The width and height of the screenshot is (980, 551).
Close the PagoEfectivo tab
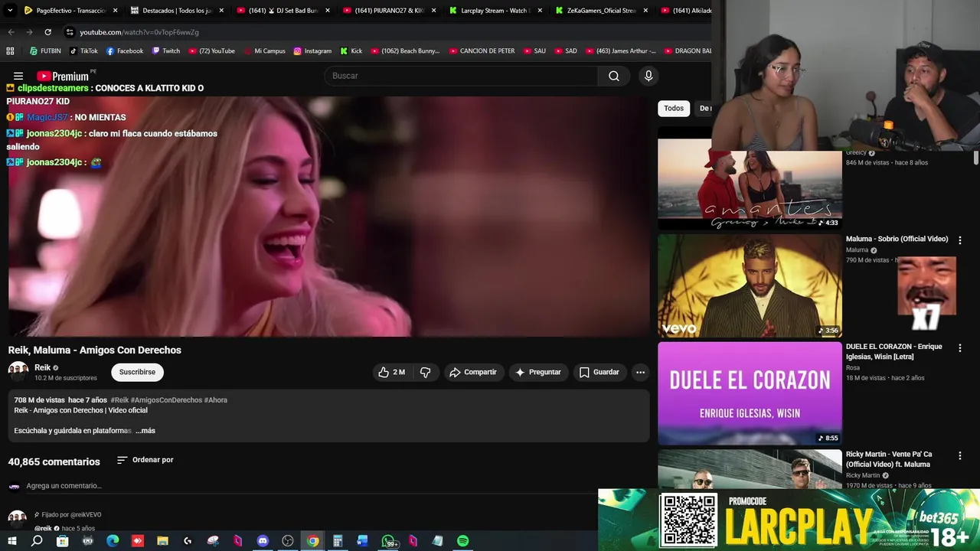click(116, 11)
